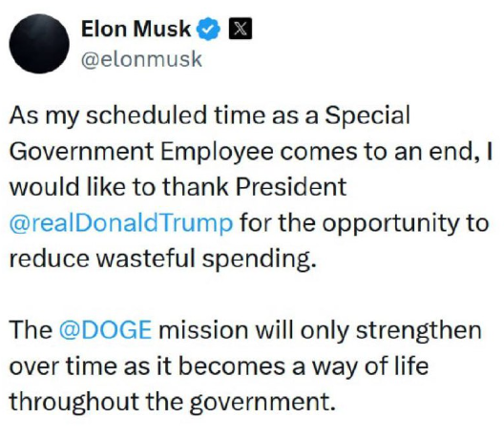Open the @DOGE mention link
504x438 pixels.
pyautogui.click(x=105, y=330)
